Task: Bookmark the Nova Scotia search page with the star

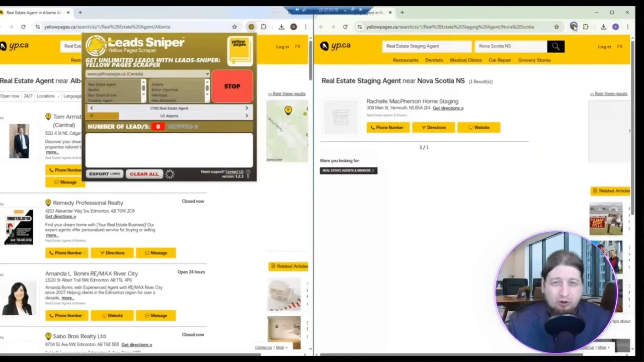Action: click(556, 27)
